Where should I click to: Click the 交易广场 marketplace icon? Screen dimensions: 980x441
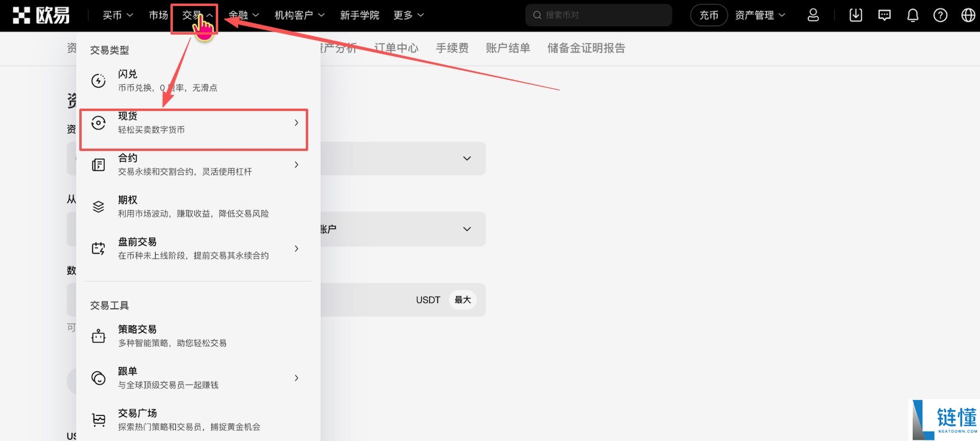coord(98,420)
